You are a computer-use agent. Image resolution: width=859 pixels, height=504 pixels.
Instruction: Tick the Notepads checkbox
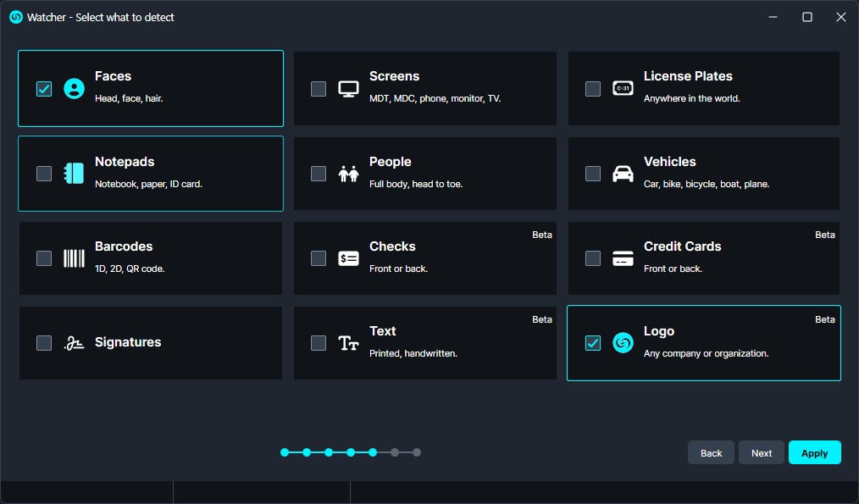pos(44,174)
